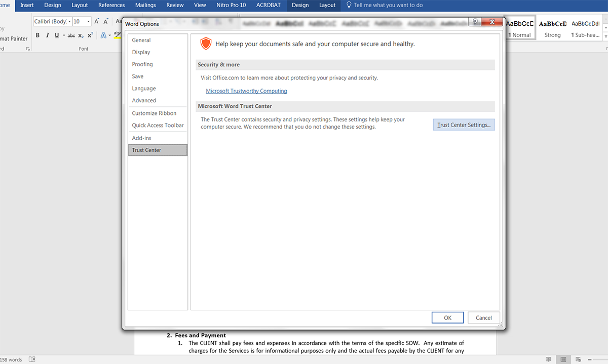Open the References ribbon tab
Image resolution: width=608 pixels, height=364 pixels.
pos(111,5)
